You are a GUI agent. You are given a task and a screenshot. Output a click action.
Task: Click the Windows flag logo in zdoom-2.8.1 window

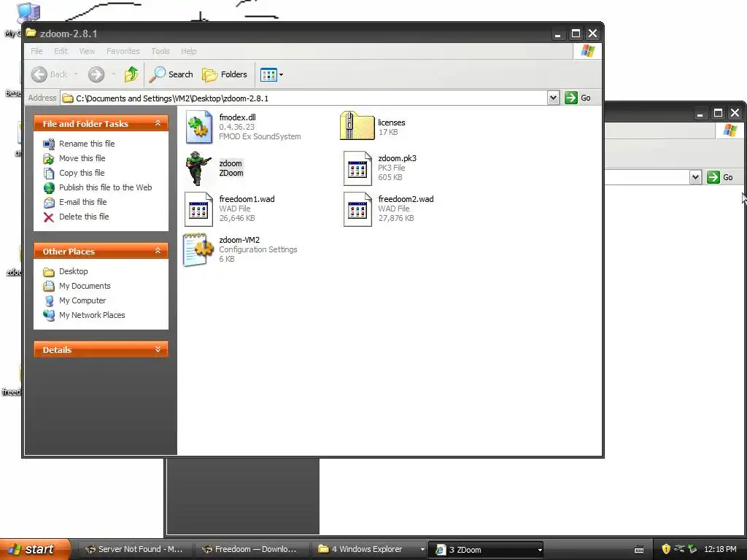click(587, 51)
